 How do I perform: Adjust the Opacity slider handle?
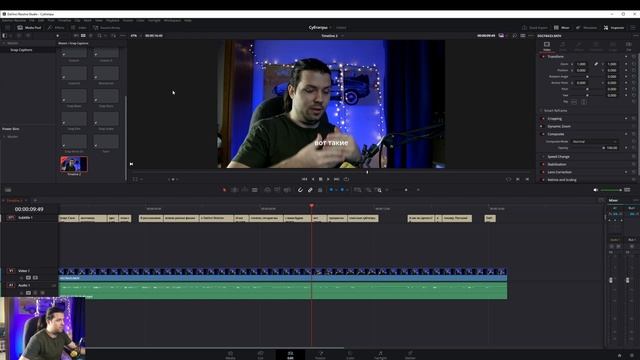pos(604,148)
